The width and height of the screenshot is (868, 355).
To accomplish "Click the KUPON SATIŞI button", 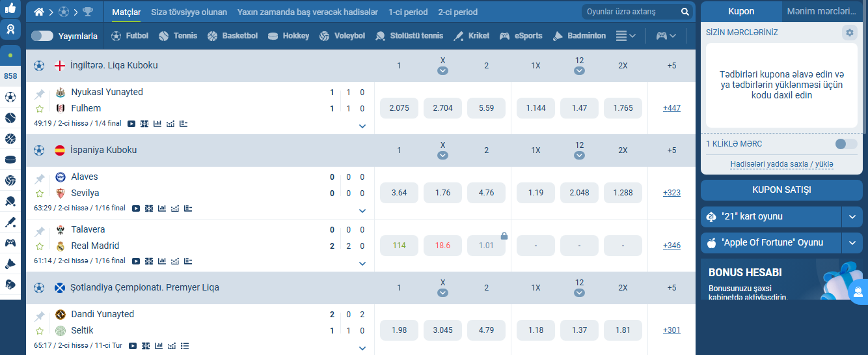I will pyautogui.click(x=781, y=190).
